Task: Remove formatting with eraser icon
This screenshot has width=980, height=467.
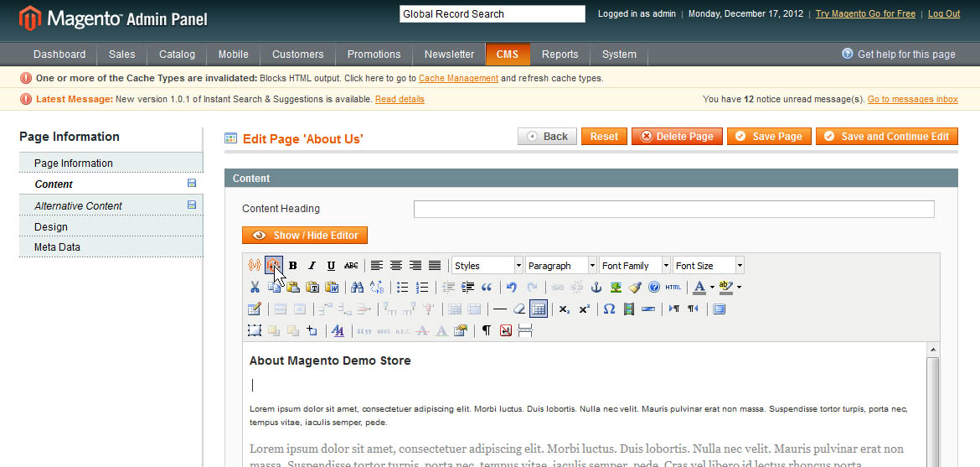Action: [518, 309]
